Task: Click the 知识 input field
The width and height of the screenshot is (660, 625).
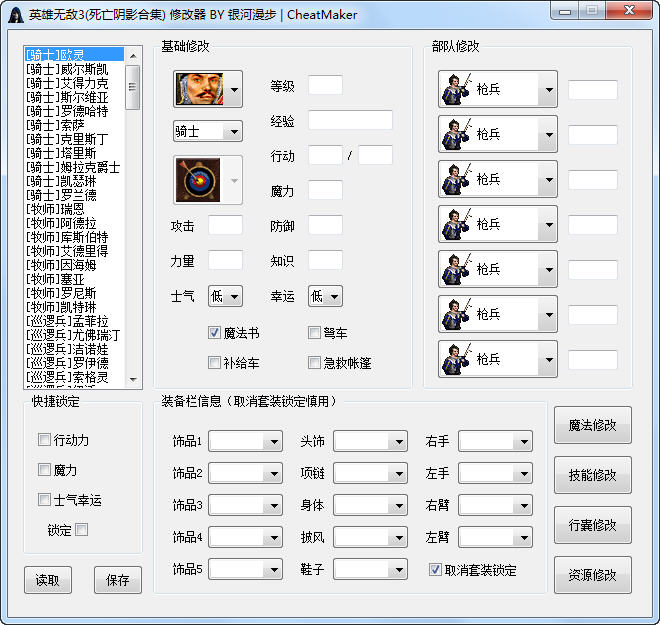Action: pyautogui.click(x=325, y=260)
